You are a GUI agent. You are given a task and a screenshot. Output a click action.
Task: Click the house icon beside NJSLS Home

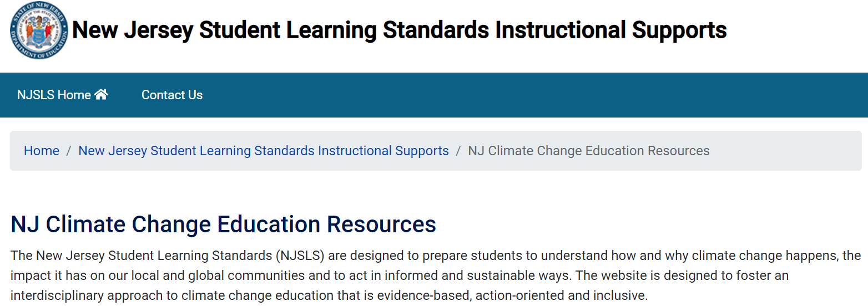pos(101,95)
